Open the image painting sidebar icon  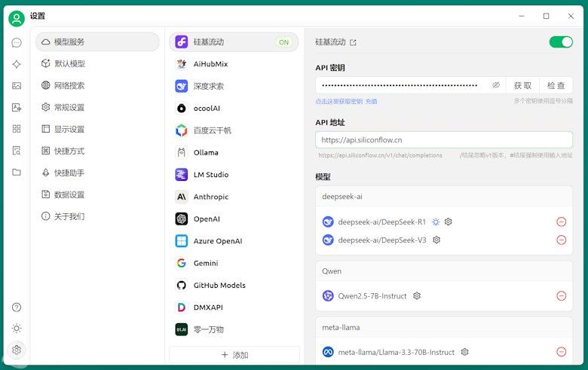click(x=17, y=86)
